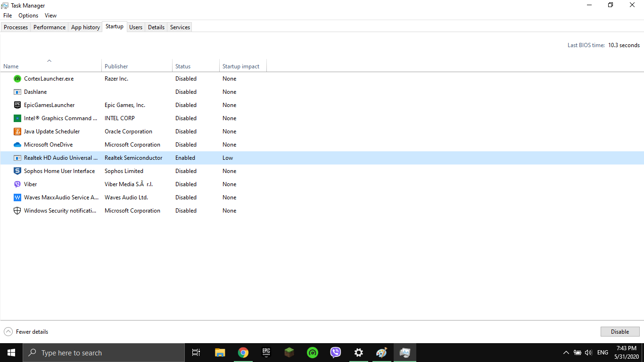Select the Waves Audio Ltd. publisher cell

point(126,197)
